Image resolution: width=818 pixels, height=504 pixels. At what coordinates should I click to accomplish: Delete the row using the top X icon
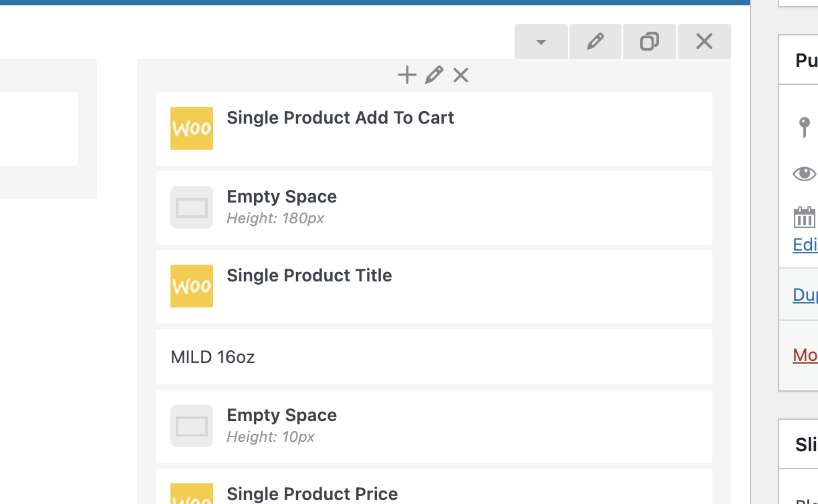(704, 42)
